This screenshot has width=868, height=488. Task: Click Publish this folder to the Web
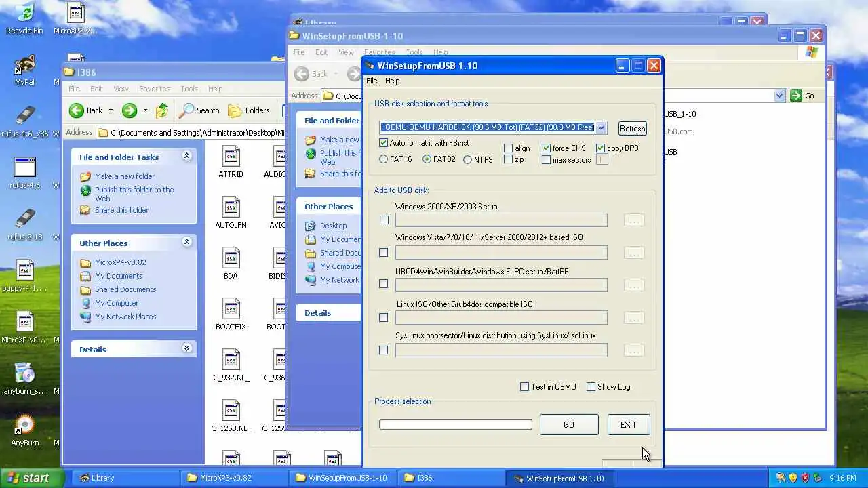(x=134, y=194)
